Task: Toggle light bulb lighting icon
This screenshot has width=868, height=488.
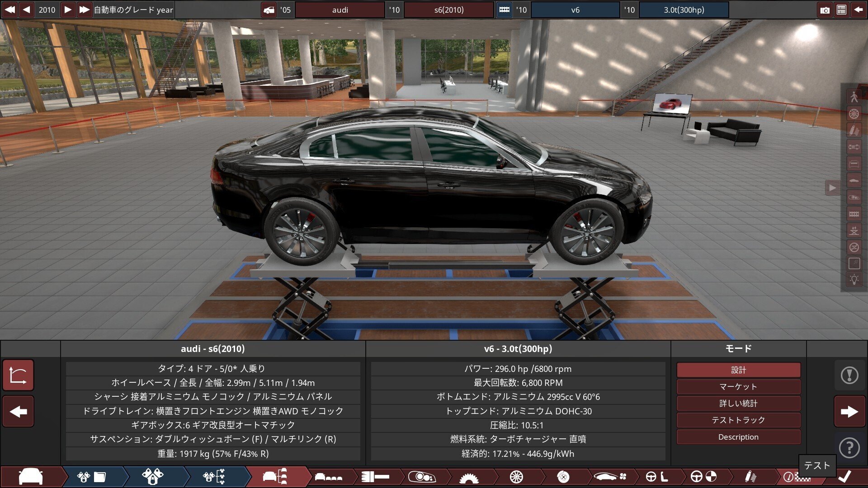Action: click(854, 280)
